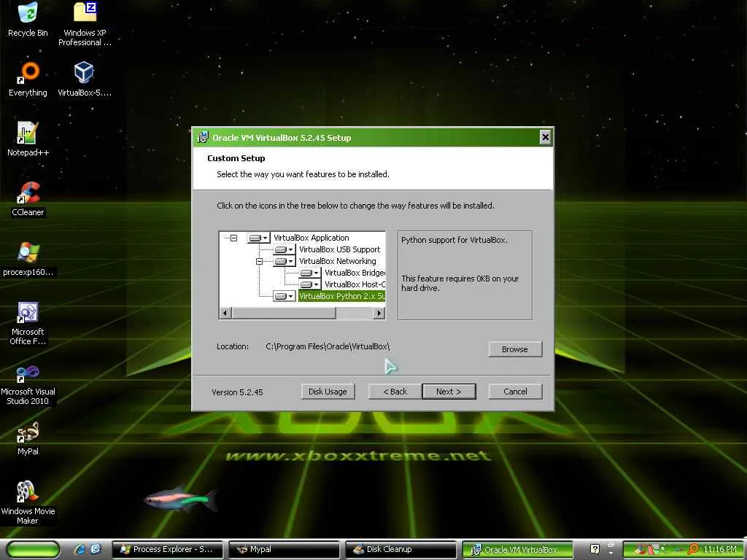Viewport: 747px width, 560px height.
Task: Open feature dropdown for VirtualBox Application
Action: pyautogui.click(x=259, y=238)
